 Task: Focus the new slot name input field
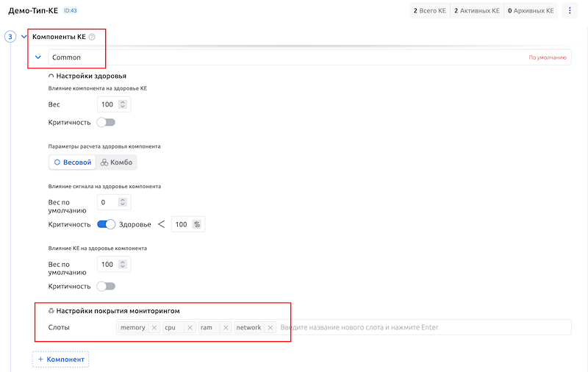pyautogui.click(x=423, y=328)
